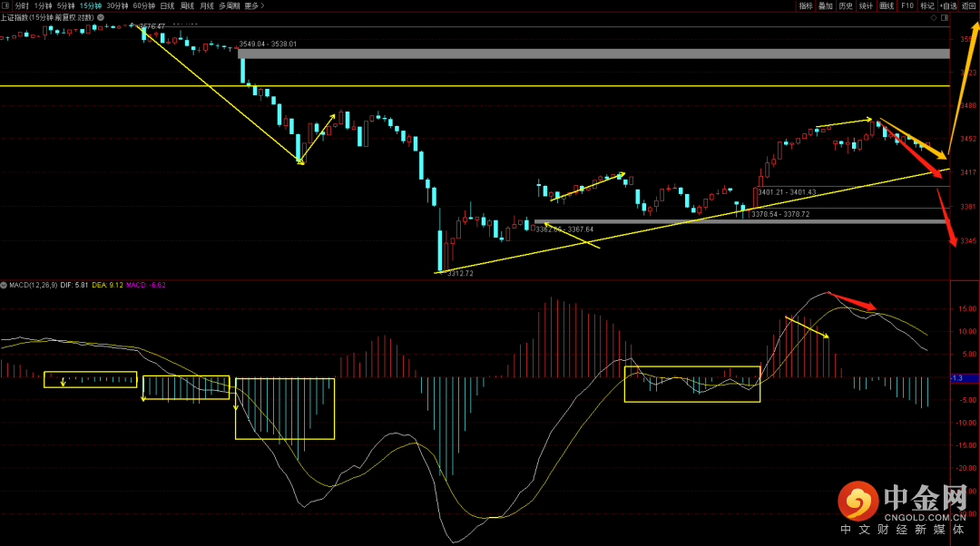Open F10 company info

click(x=907, y=5)
